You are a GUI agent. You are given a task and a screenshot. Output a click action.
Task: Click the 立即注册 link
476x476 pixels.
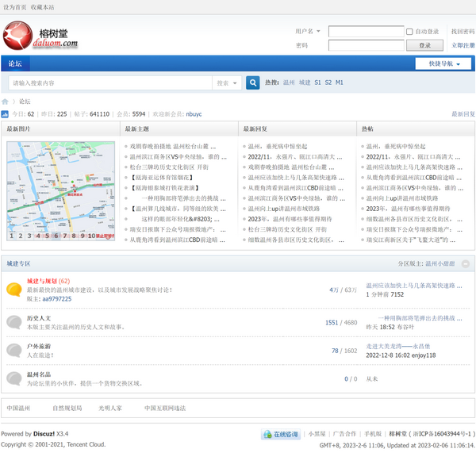tap(463, 45)
